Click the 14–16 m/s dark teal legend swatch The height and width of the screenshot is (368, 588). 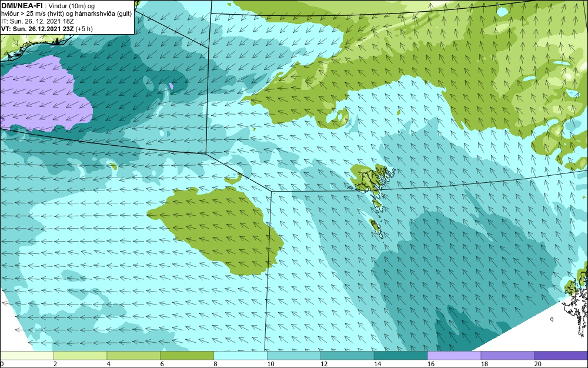coord(401,355)
